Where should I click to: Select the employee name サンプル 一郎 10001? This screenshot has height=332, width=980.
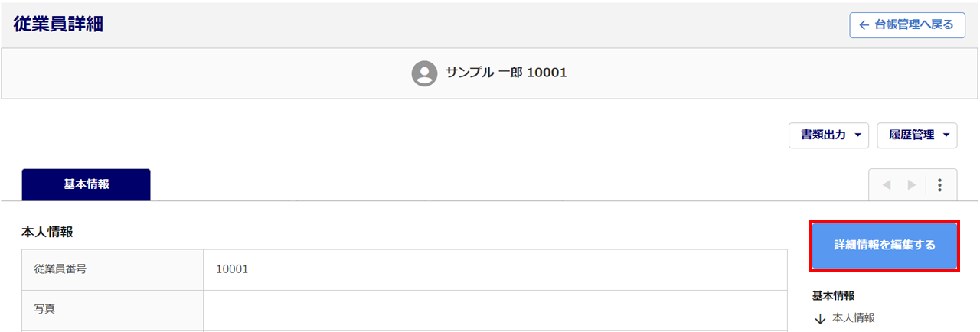pos(506,73)
